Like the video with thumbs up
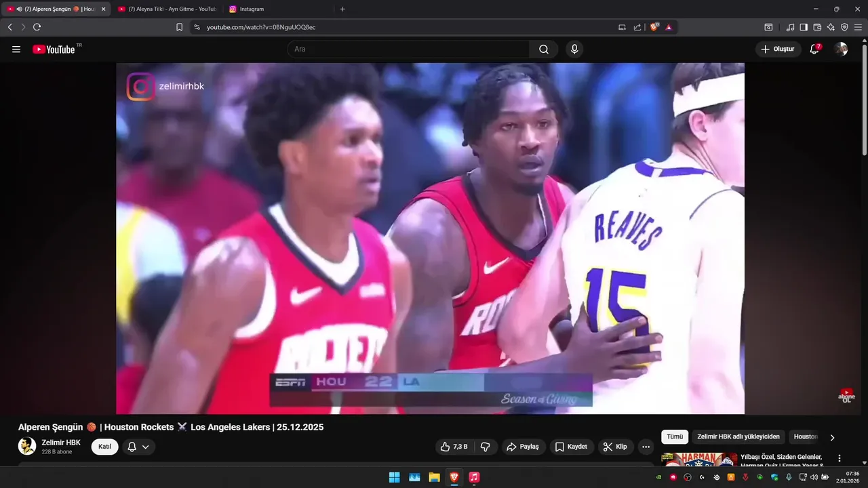Image resolution: width=868 pixels, height=488 pixels. [x=454, y=447]
